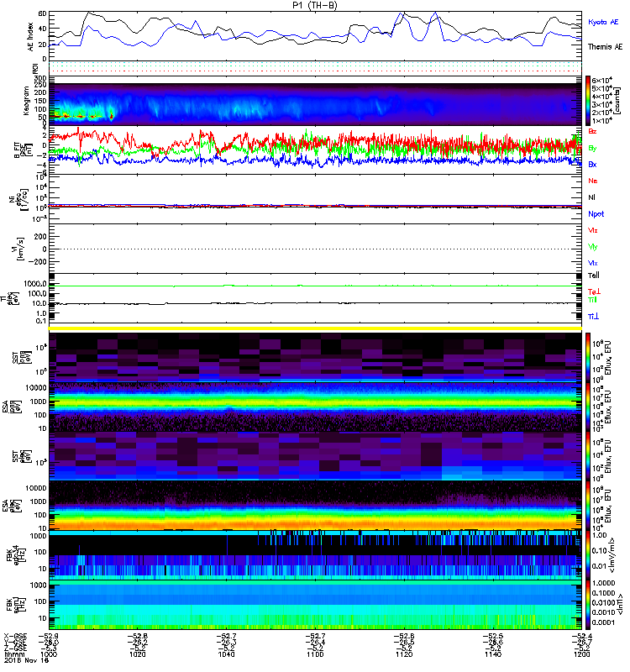The width and height of the screenshot is (630, 672).
Task: Click the blue Viz legend label
Action: pyautogui.click(x=593, y=263)
